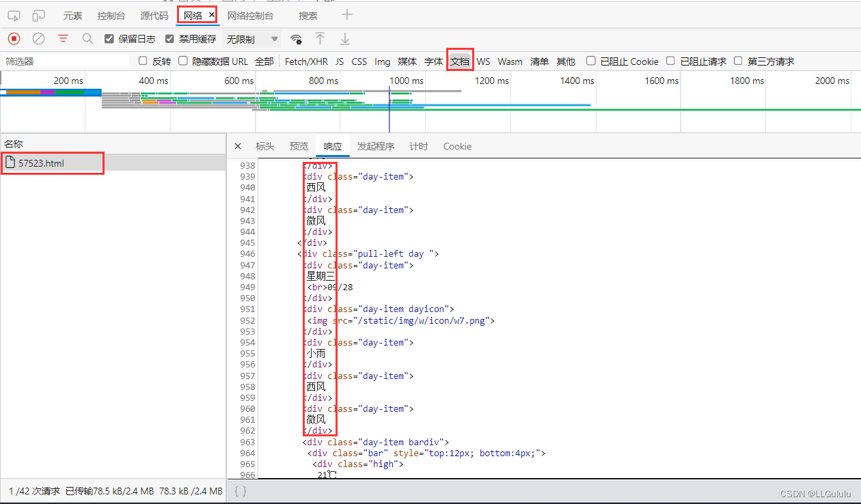Click the export HAR download arrow
The image size is (861, 504).
[x=345, y=39]
